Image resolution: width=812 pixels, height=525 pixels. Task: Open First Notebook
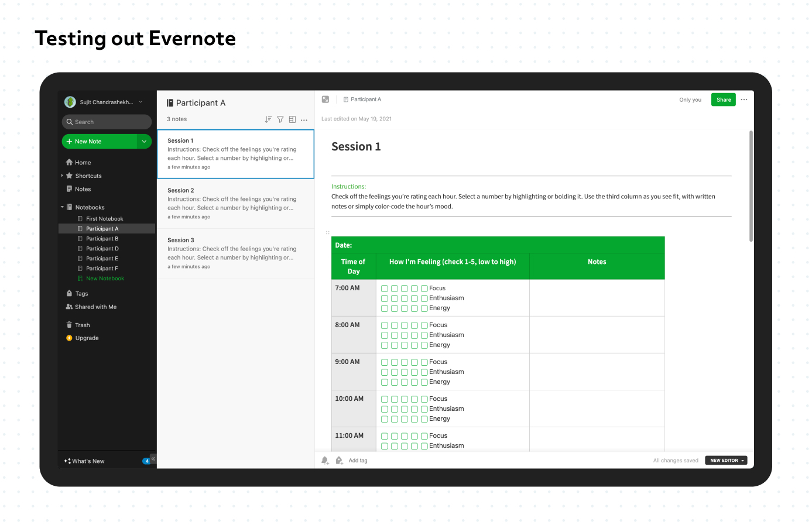coord(104,219)
